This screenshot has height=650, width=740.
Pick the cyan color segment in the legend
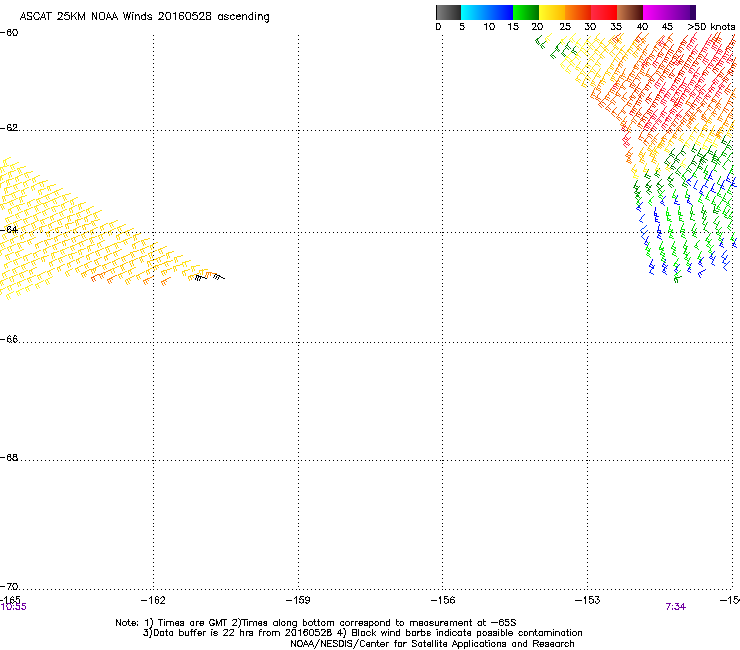tap(474, 12)
